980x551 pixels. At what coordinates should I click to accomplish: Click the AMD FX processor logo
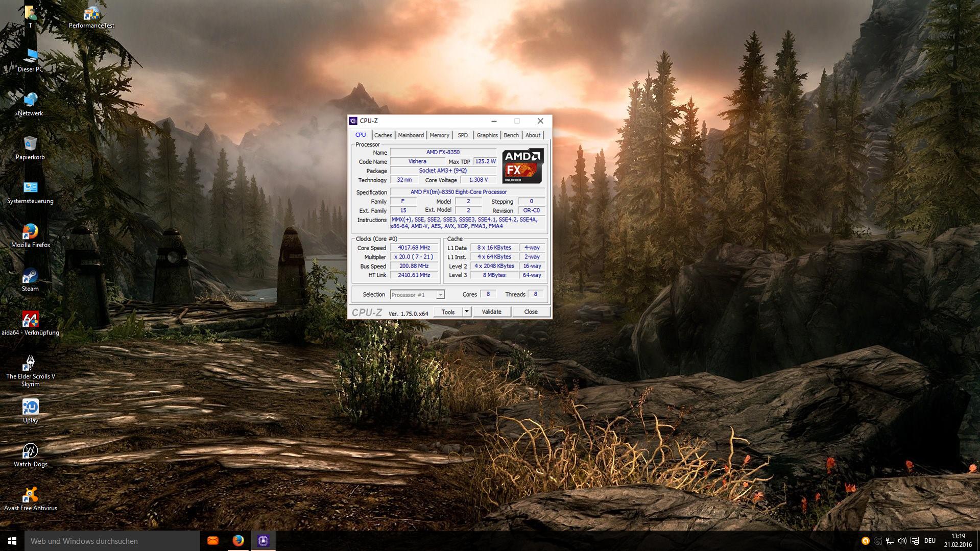point(522,166)
